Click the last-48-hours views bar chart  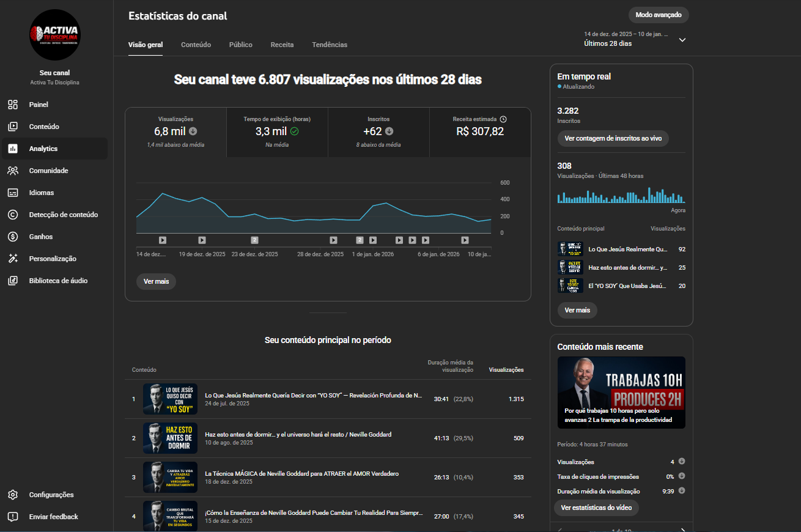coord(621,196)
